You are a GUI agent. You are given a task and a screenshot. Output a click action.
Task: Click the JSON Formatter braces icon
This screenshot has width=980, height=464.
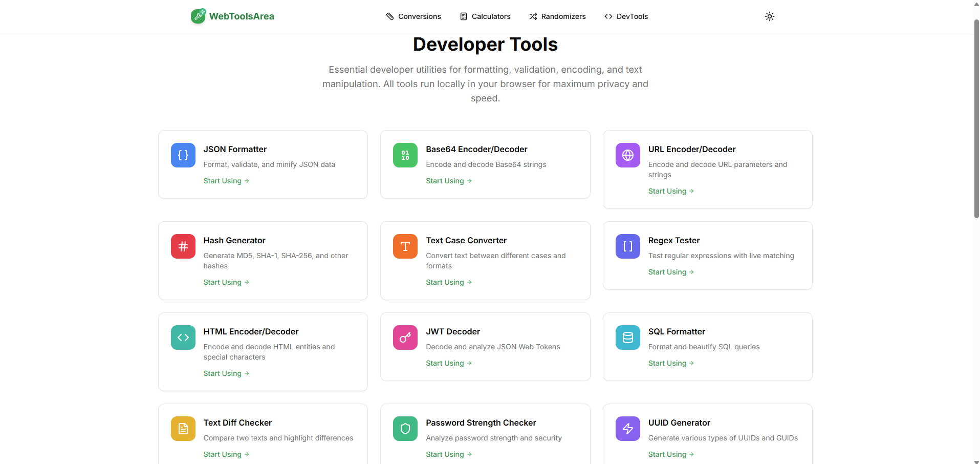click(183, 155)
